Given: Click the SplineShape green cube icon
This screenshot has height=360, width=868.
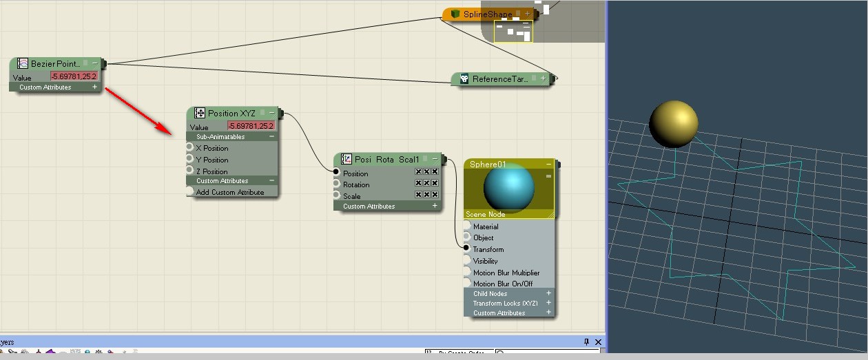Looking at the screenshot, I should tap(455, 14).
